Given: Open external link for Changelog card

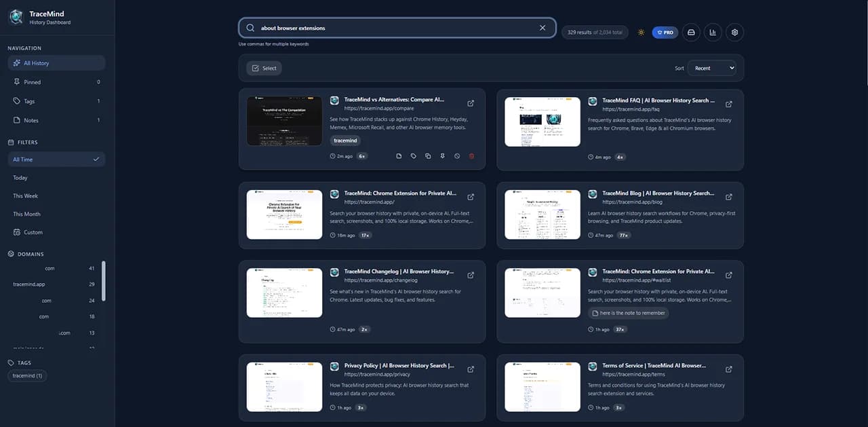Looking at the screenshot, I should click(x=471, y=275).
